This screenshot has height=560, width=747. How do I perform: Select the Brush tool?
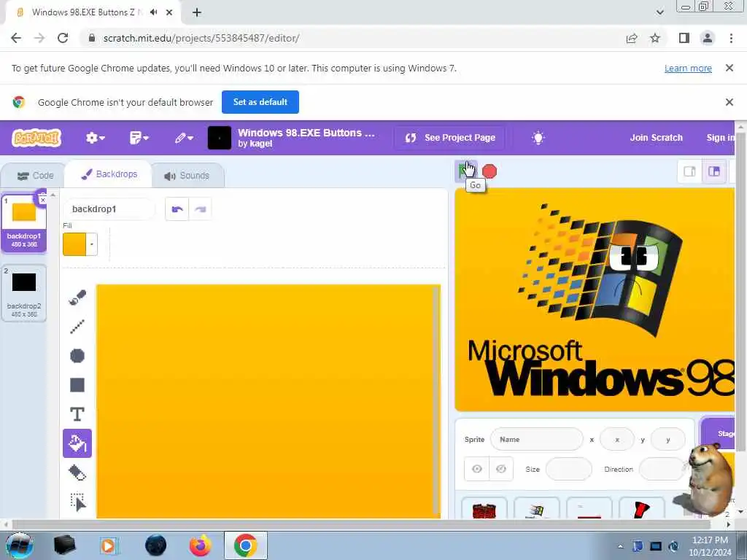click(77, 297)
